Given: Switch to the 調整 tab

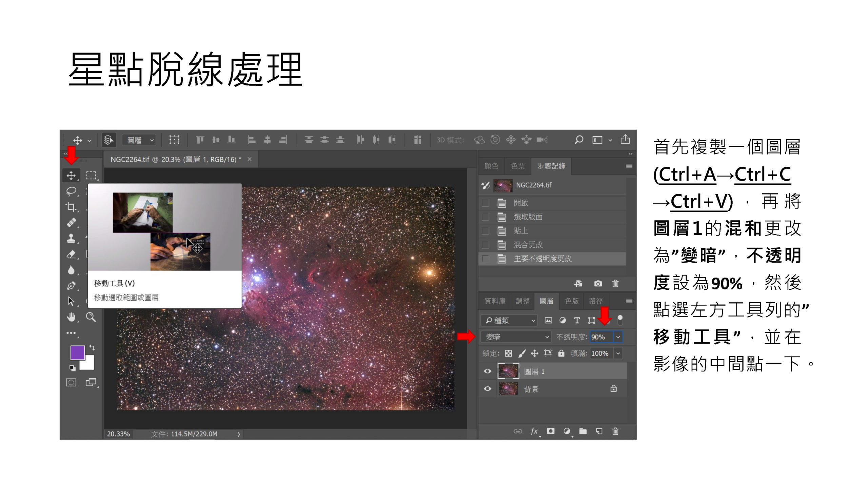Looking at the screenshot, I should (522, 301).
